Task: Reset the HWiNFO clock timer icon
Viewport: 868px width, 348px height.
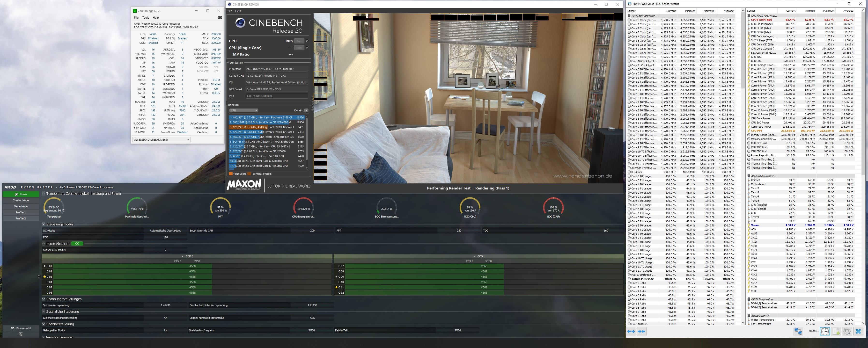Action: [825, 331]
